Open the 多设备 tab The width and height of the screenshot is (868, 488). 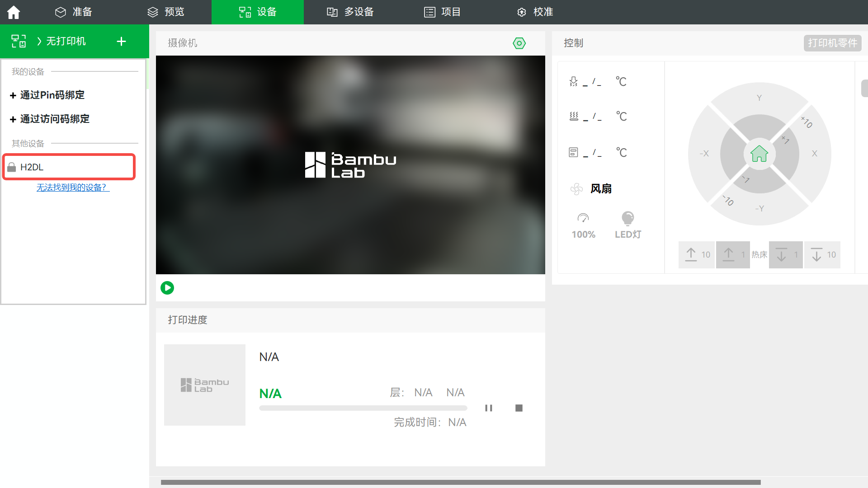(350, 12)
